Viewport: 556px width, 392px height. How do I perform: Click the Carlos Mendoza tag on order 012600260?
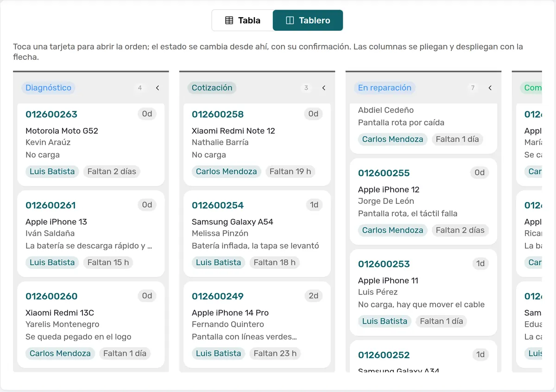coord(60,353)
